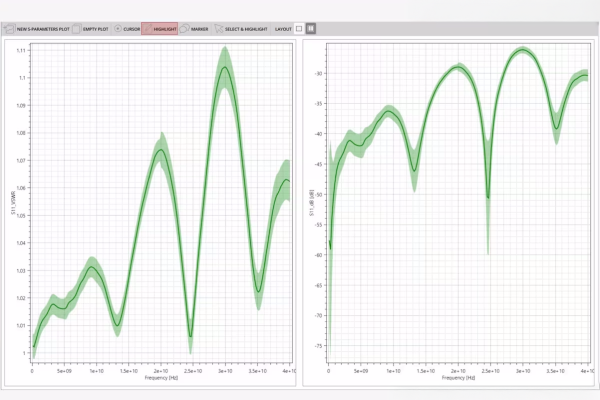This screenshot has height=400, width=600.
Task: Click the 4e+10 tick on the right plot
Action: pyautogui.click(x=583, y=371)
